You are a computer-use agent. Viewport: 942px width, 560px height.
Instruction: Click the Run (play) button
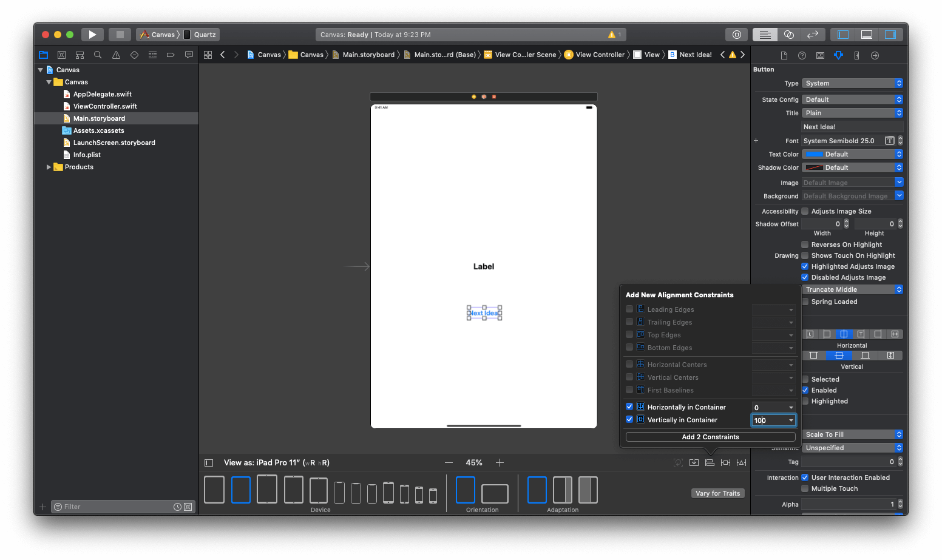[92, 35]
